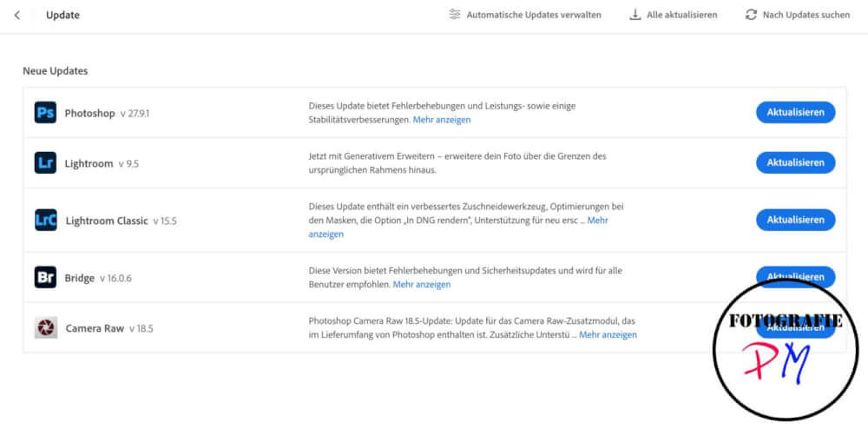868x435 pixels.
Task: Update Photoshop with its Aktualisieren button
Action: coord(795,112)
